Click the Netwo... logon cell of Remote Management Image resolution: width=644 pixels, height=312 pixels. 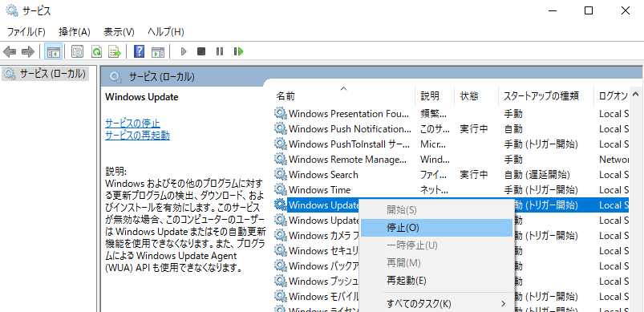614,160
